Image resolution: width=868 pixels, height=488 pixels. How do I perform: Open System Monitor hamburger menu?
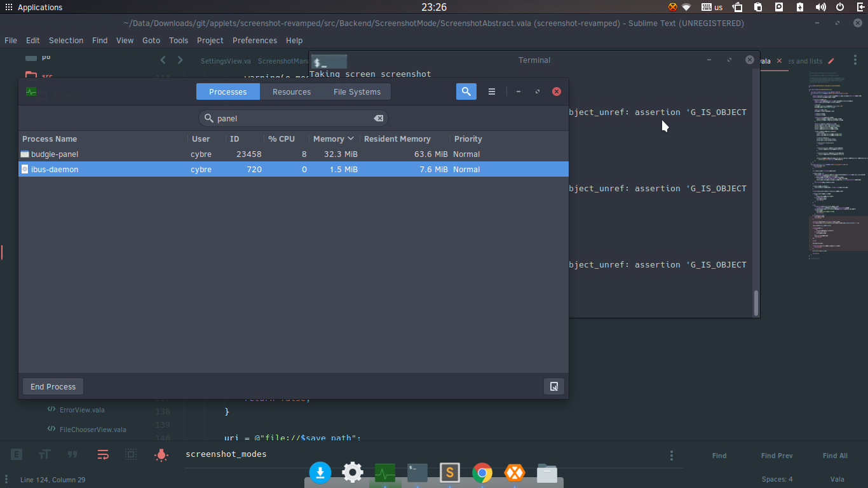pyautogui.click(x=491, y=91)
